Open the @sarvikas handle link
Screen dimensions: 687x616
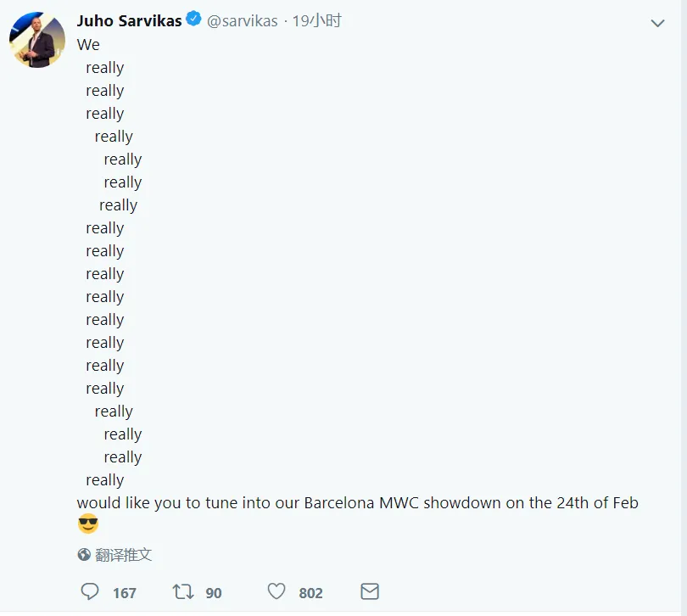click(x=243, y=21)
